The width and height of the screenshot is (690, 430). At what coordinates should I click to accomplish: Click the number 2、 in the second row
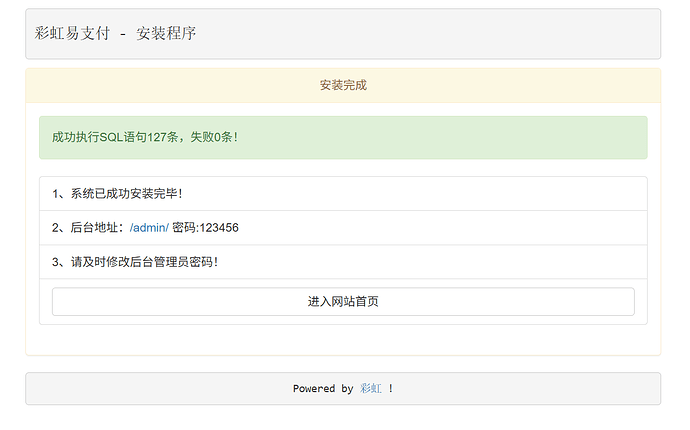click(59, 228)
